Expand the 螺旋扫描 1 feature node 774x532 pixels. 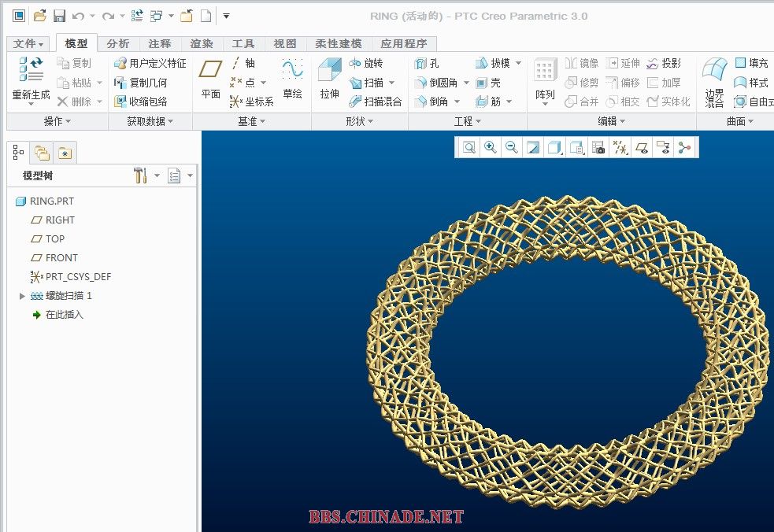tap(22, 296)
